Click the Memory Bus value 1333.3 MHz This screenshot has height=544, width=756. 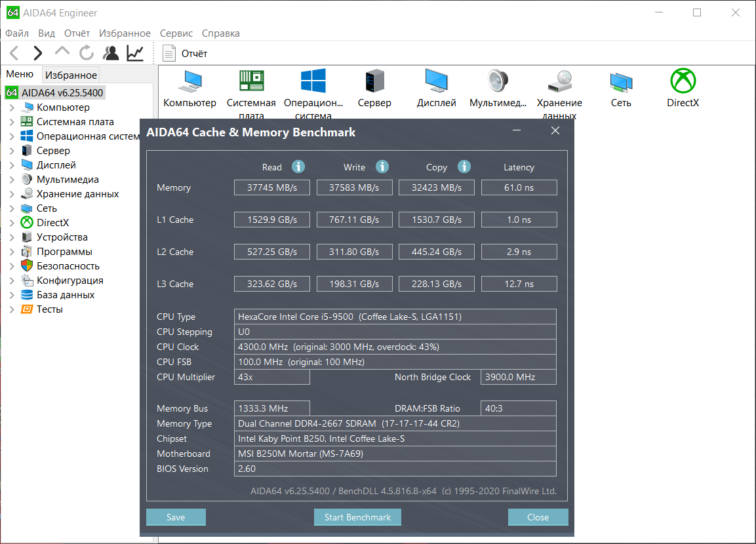[272, 408]
